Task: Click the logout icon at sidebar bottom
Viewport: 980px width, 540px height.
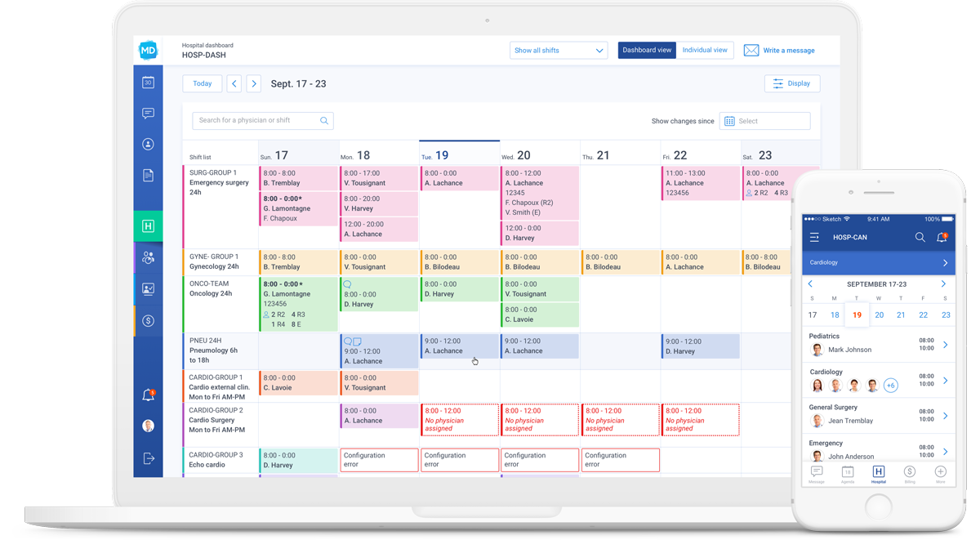Action: point(149,458)
